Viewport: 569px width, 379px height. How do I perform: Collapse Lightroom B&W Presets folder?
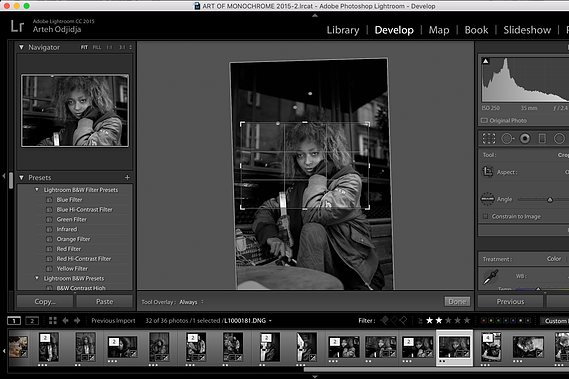[x=37, y=278]
